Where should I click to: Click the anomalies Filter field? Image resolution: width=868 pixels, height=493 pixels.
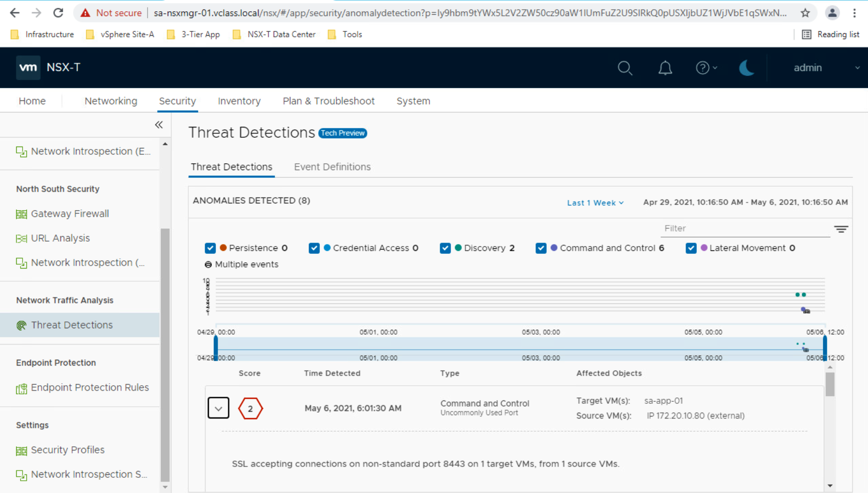click(x=745, y=228)
